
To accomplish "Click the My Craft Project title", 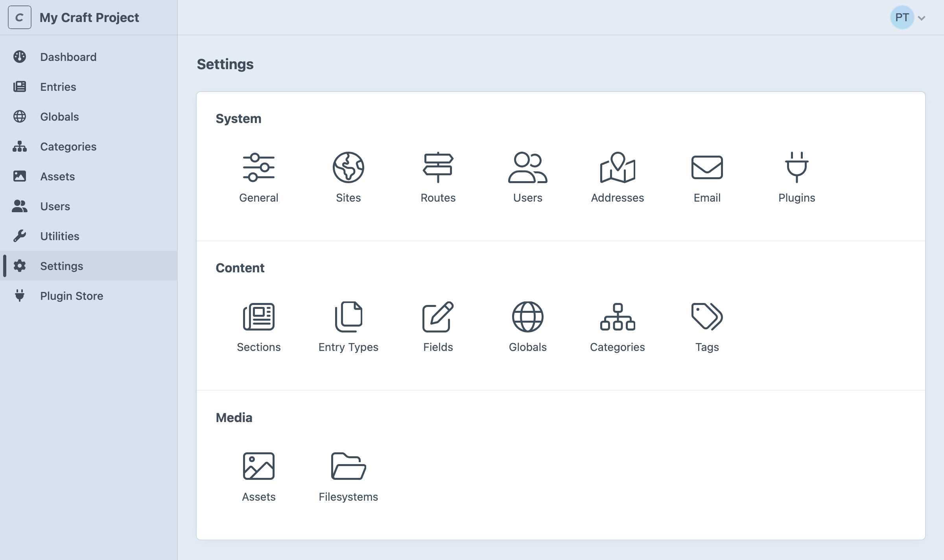I will [89, 18].
